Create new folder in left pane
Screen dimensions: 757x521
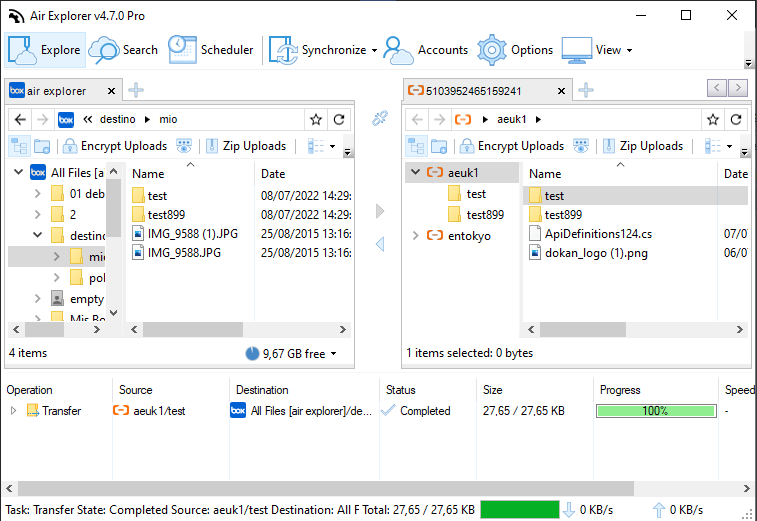pyautogui.click(x=42, y=146)
